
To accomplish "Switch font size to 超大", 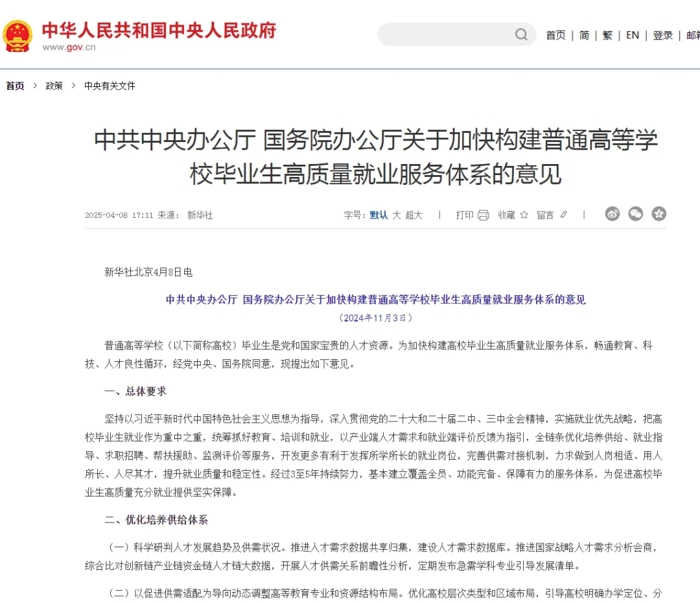I will [x=413, y=215].
